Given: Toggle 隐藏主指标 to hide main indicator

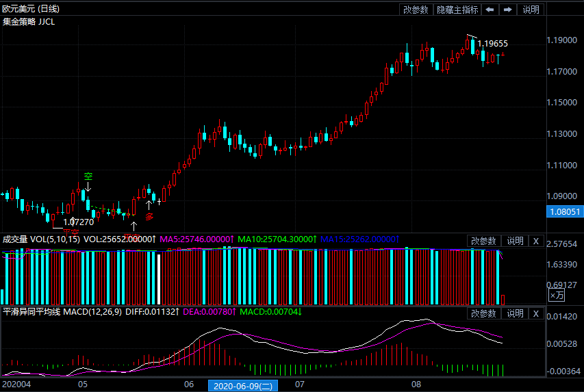Looking at the screenshot, I should (457, 10).
